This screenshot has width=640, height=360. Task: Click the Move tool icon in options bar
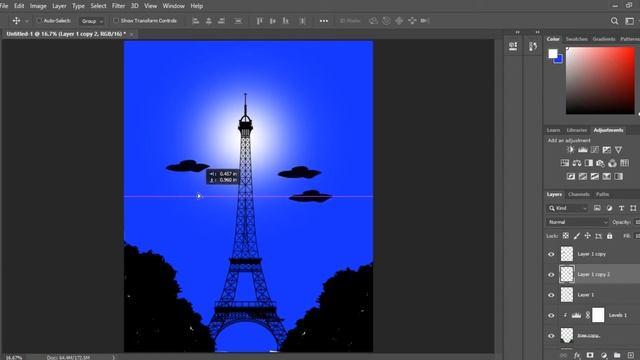pyautogui.click(x=16, y=20)
